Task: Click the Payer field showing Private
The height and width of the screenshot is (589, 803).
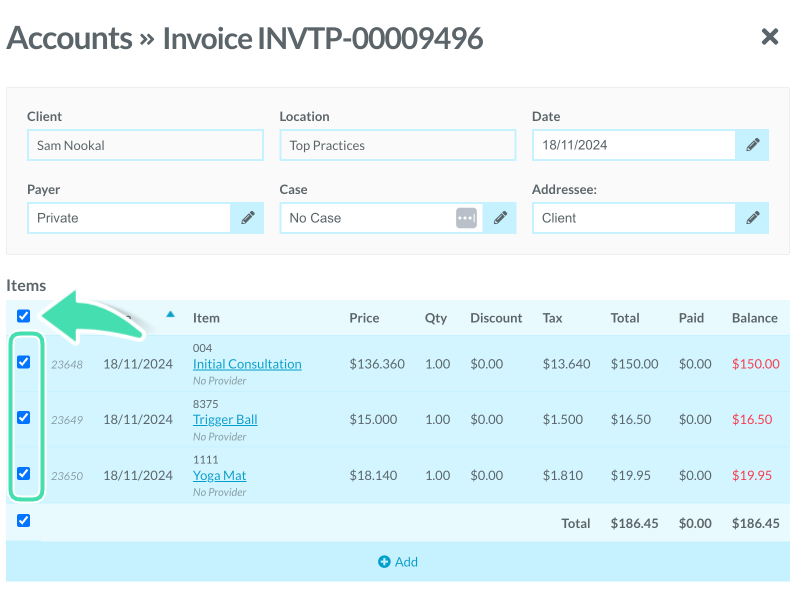Action: click(129, 218)
